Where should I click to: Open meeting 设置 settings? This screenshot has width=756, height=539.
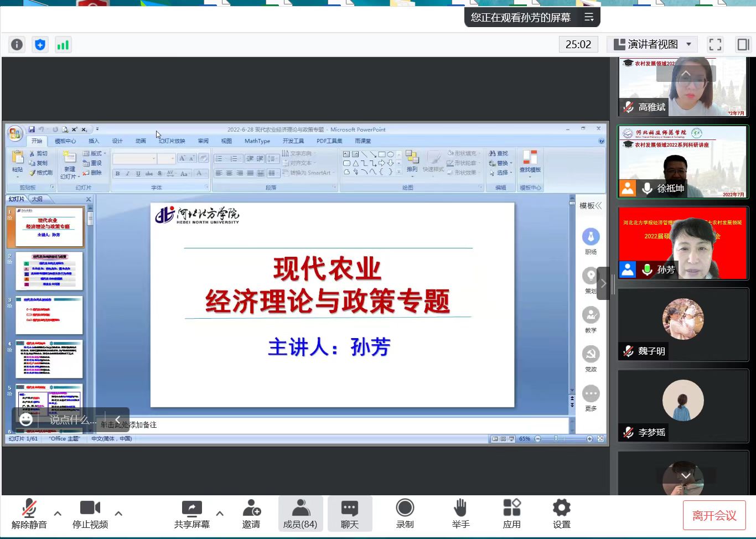click(561, 514)
